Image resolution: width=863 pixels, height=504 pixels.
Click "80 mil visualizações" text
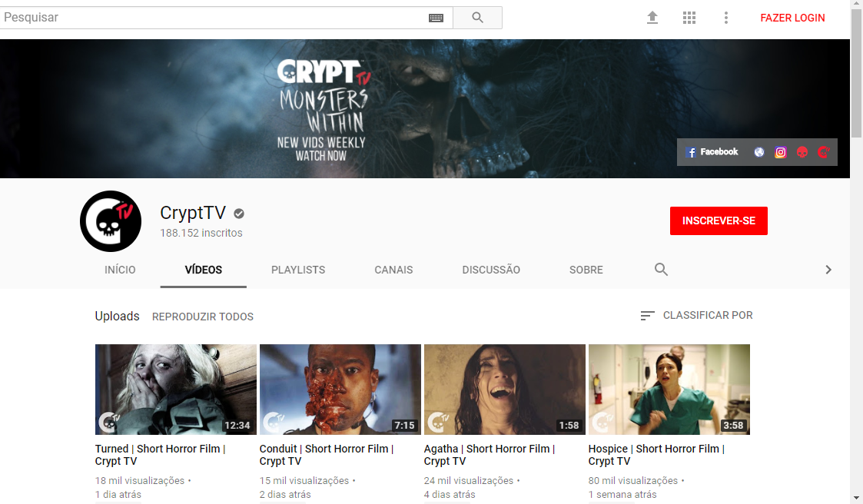(x=633, y=480)
